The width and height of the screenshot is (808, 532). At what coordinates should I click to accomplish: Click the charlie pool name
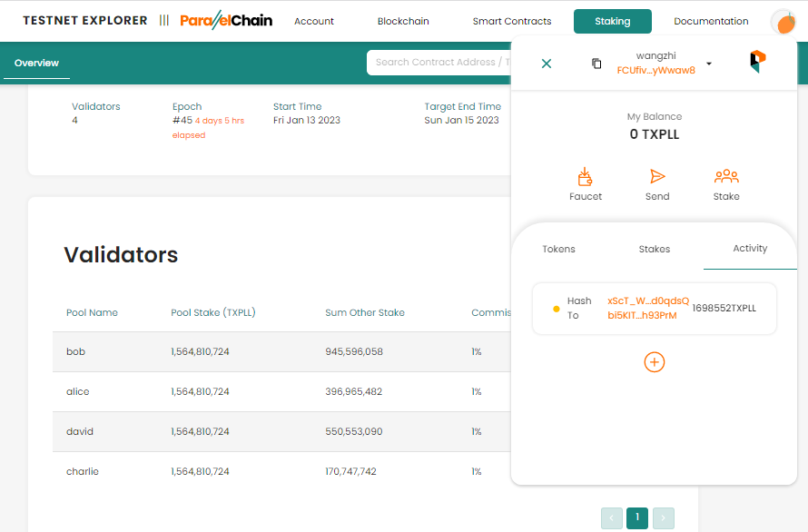tap(83, 471)
